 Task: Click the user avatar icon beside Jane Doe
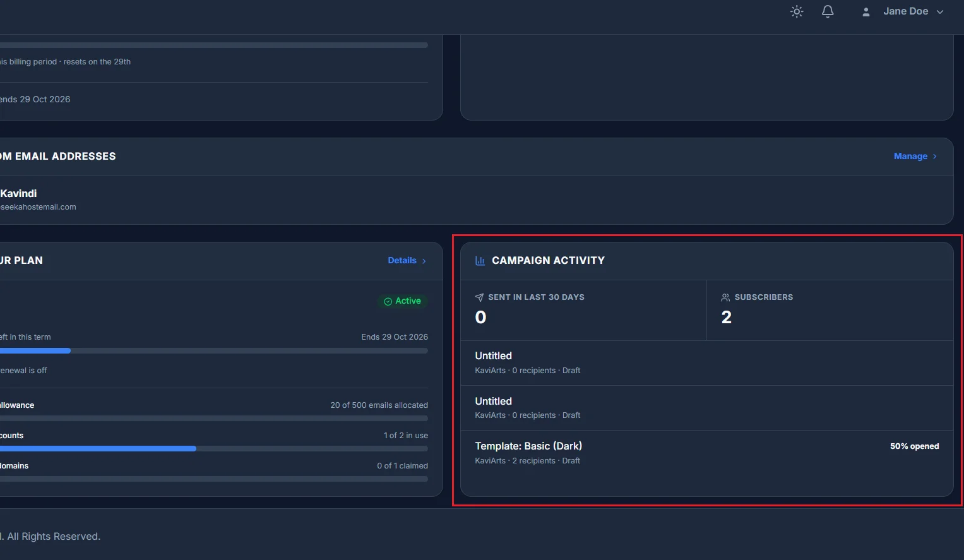pyautogui.click(x=866, y=11)
